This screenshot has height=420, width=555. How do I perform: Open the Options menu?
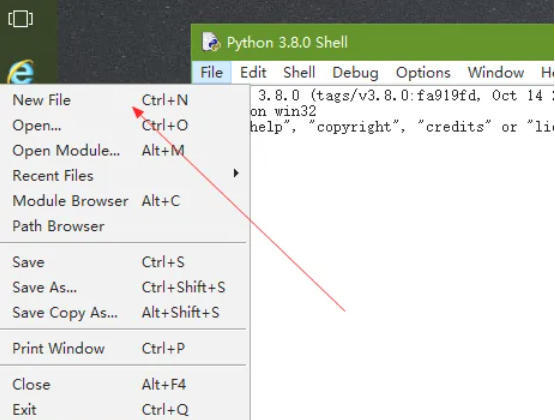click(x=423, y=73)
